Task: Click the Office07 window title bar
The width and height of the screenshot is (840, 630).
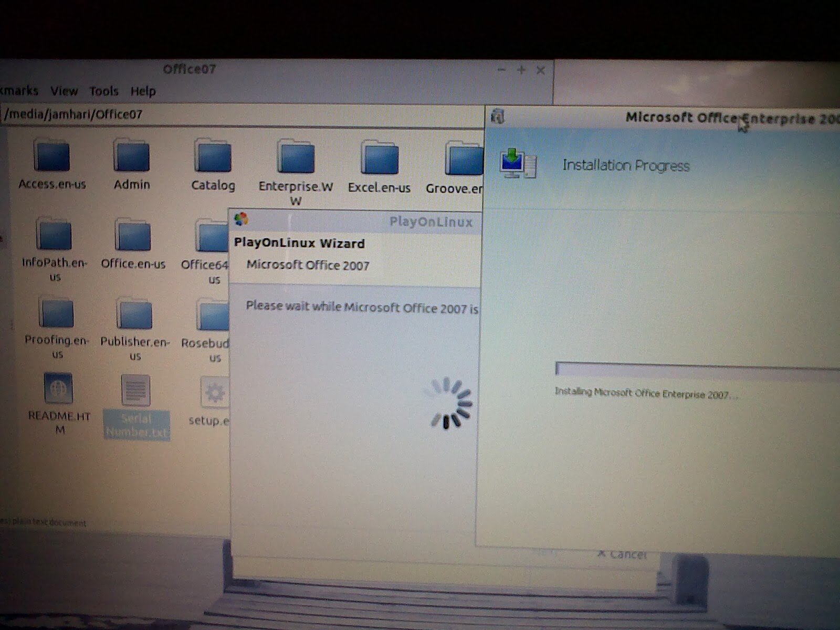Action: pos(277,69)
